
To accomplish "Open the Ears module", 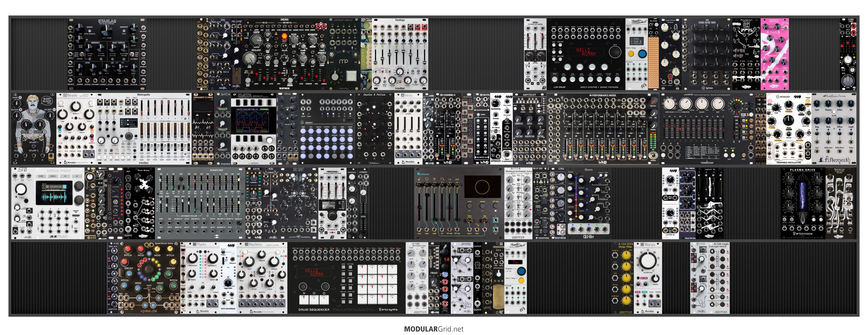I will coord(498,278).
